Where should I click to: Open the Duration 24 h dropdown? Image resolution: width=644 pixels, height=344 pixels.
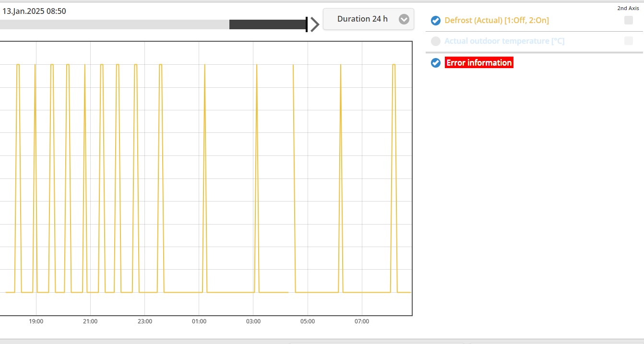coord(363,19)
